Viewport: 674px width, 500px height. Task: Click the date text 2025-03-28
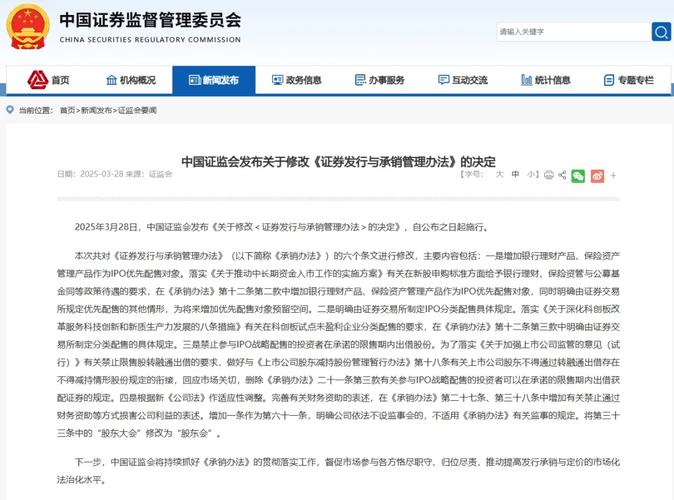[x=101, y=174]
